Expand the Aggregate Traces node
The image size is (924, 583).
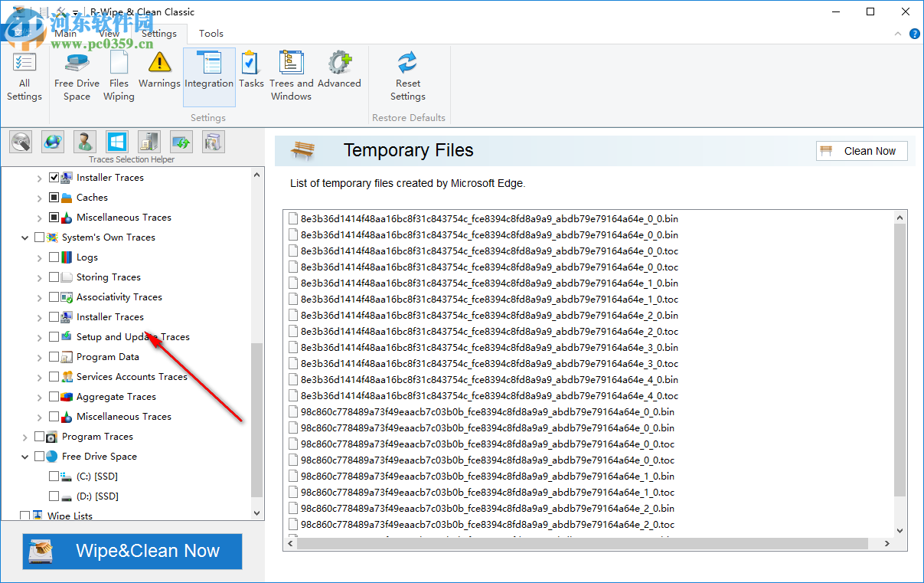(40, 397)
